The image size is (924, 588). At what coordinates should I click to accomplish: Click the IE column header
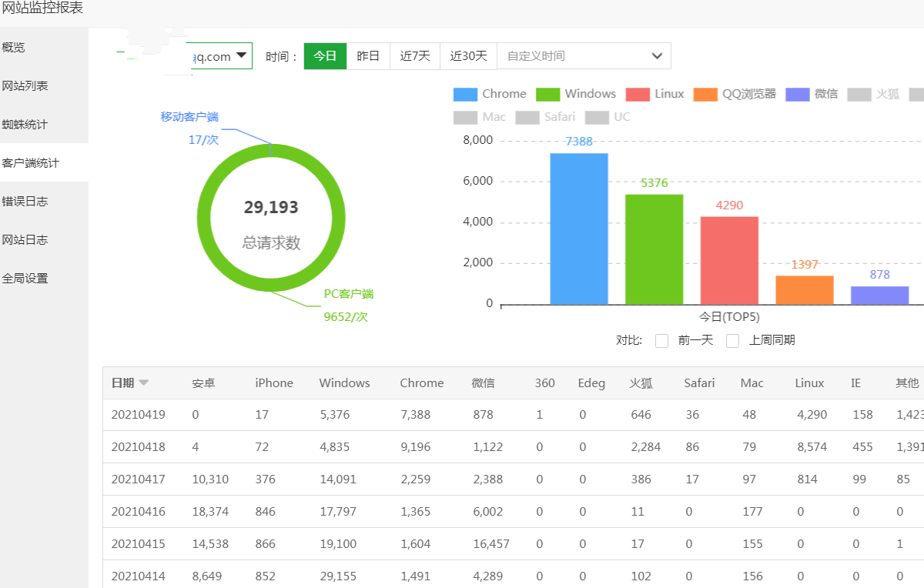855,383
